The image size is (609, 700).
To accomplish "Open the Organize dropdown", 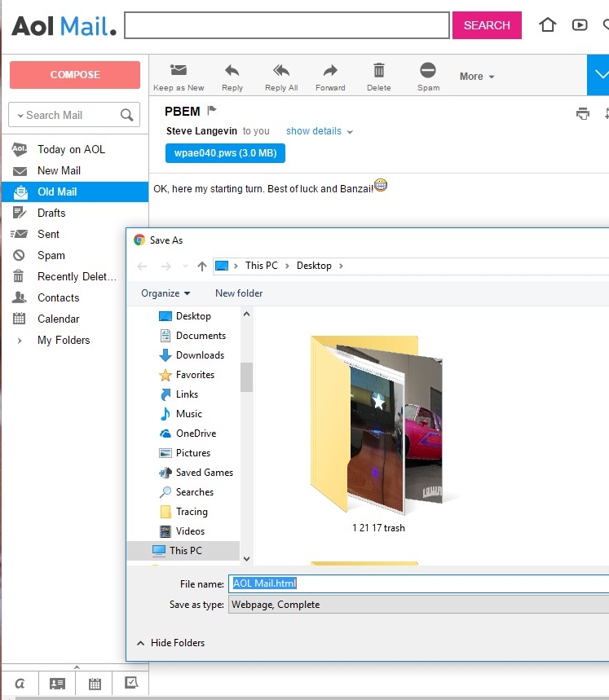I will pos(165,293).
